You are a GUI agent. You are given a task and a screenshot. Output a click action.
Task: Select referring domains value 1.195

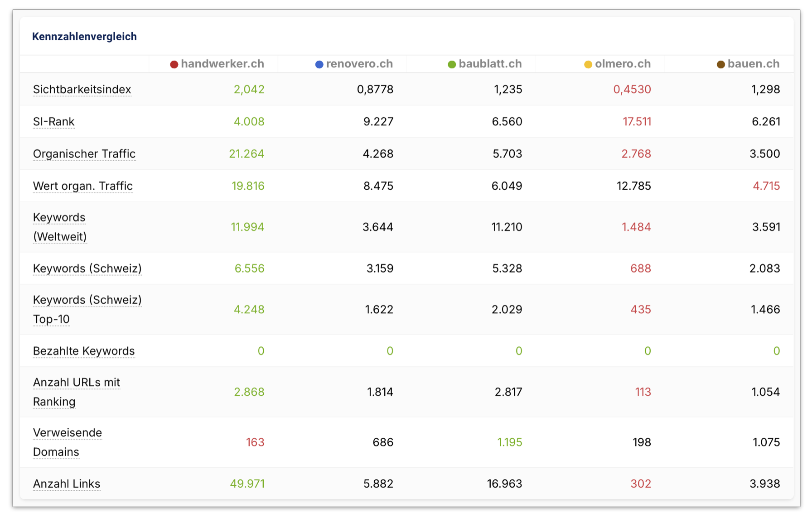pos(510,442)
